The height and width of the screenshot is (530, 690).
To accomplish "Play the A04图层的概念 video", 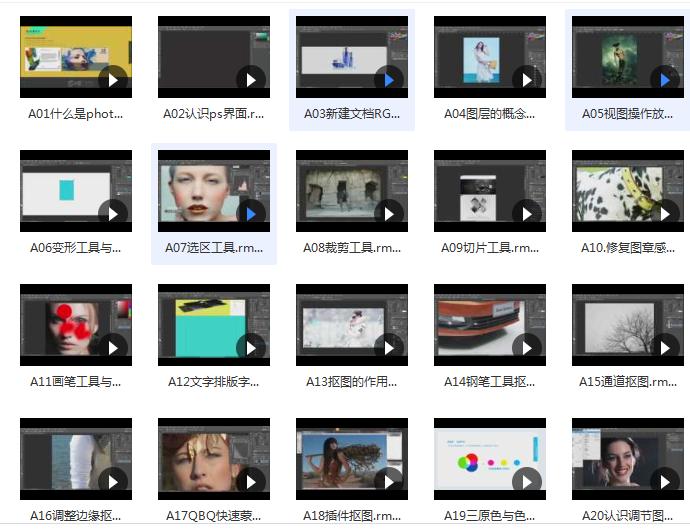I will [x=527, y=80].
